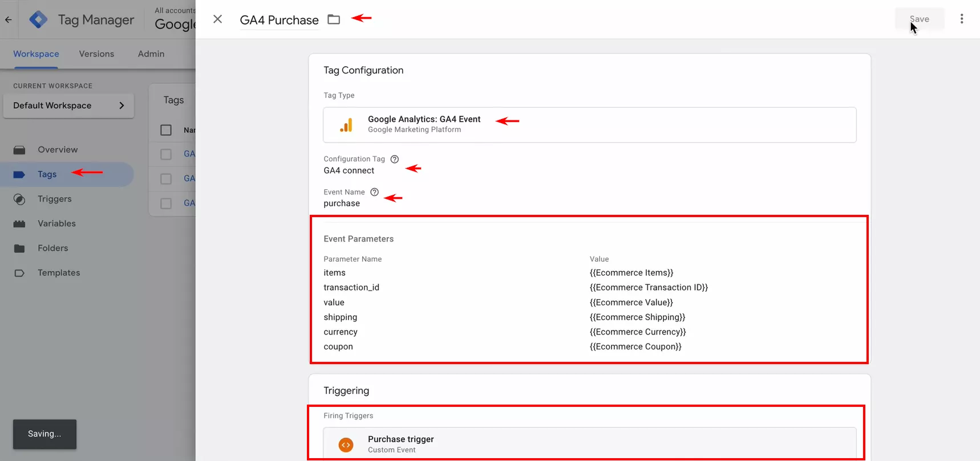Click the Save button

[x=920, y=19]
